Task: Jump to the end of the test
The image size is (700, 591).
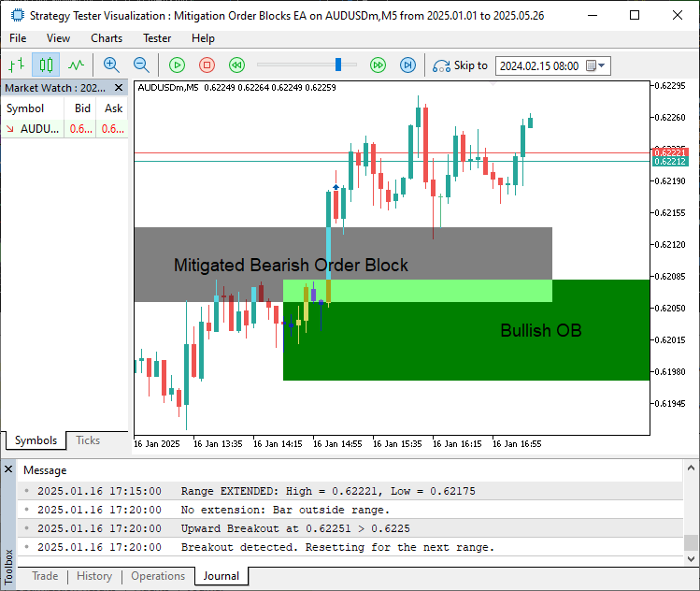Action: tap(407, 65)
